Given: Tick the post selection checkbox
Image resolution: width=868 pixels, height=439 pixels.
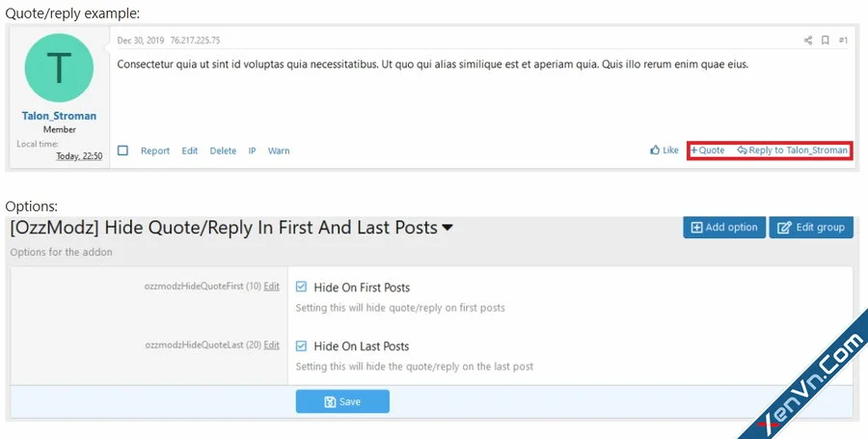Looking at the screenshot, I should point(122,151).
